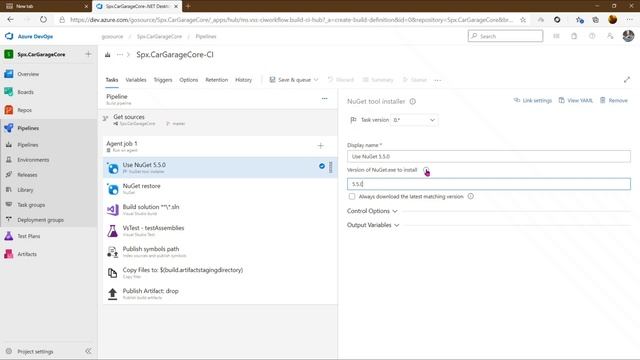Open Library in the sidebar
This screenshot has width=640, height=360.
click(x=25, y=190)
